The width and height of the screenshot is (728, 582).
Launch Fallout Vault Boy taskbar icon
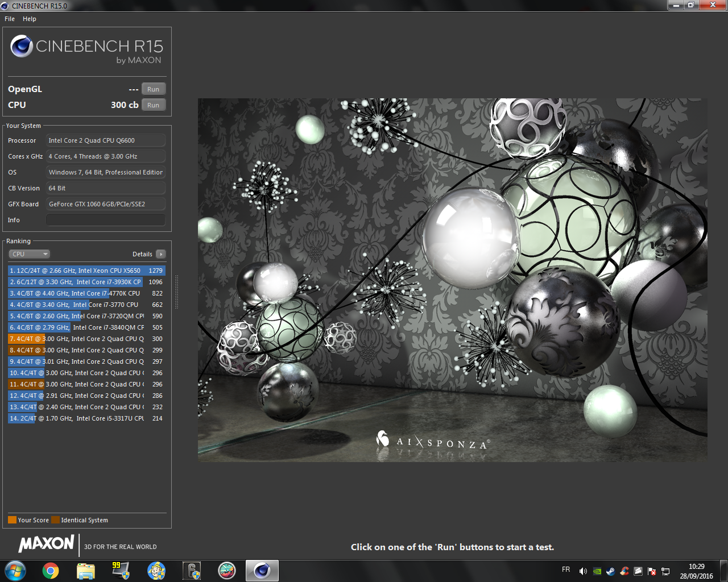pos(156,571)
